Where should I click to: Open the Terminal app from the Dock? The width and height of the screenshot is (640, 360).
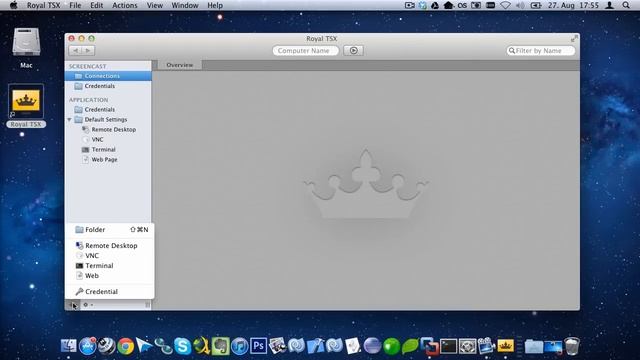point(449,346)
